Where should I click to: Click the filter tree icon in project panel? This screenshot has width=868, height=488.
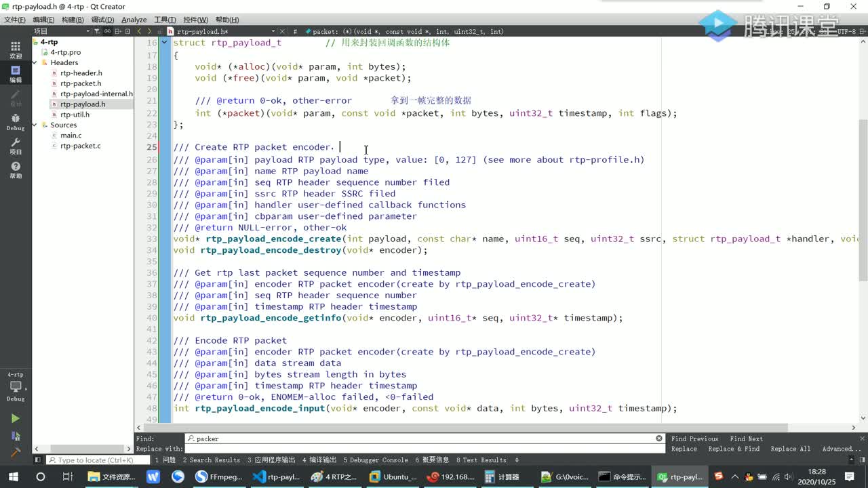tap(98, 31)
